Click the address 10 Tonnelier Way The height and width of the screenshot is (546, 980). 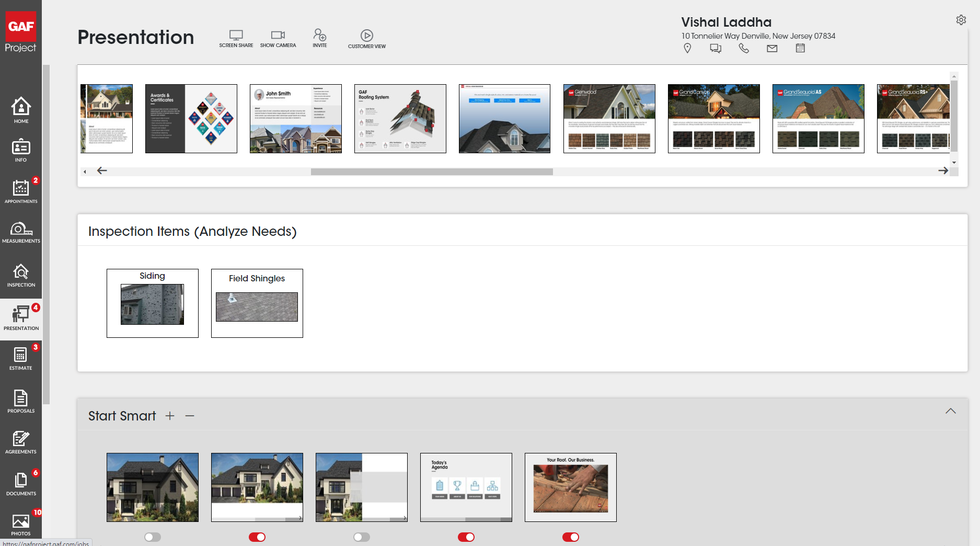pos(758,36)
